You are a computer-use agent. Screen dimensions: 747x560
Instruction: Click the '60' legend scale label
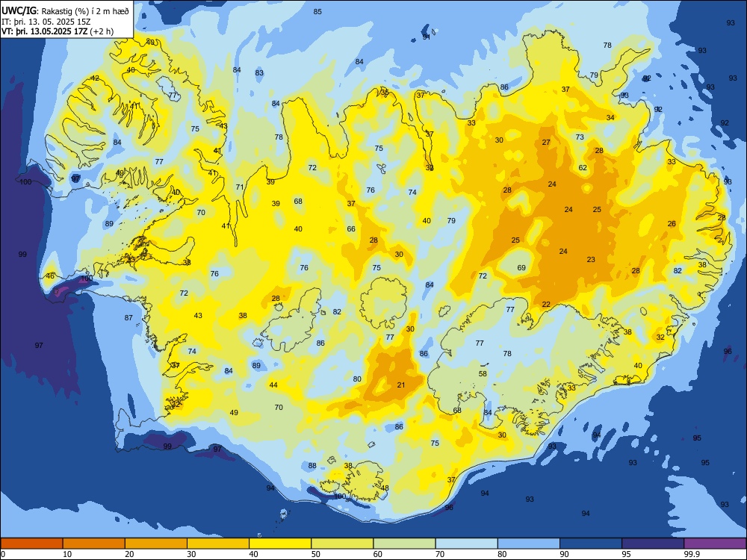[x=378, y=554]
